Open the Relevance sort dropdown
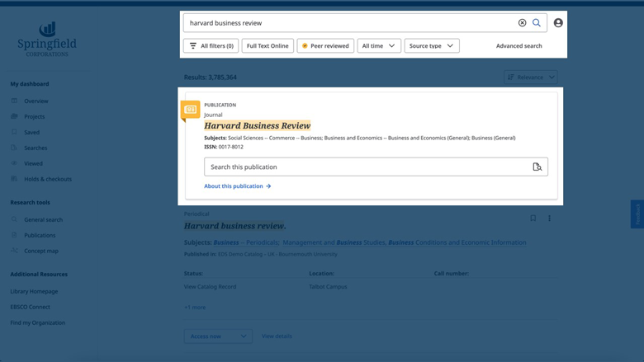644x362 pixels. (530, 77)
